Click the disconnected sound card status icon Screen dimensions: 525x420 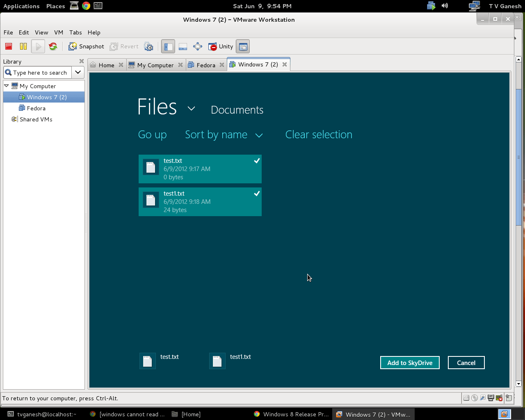(x=499, y=398)
